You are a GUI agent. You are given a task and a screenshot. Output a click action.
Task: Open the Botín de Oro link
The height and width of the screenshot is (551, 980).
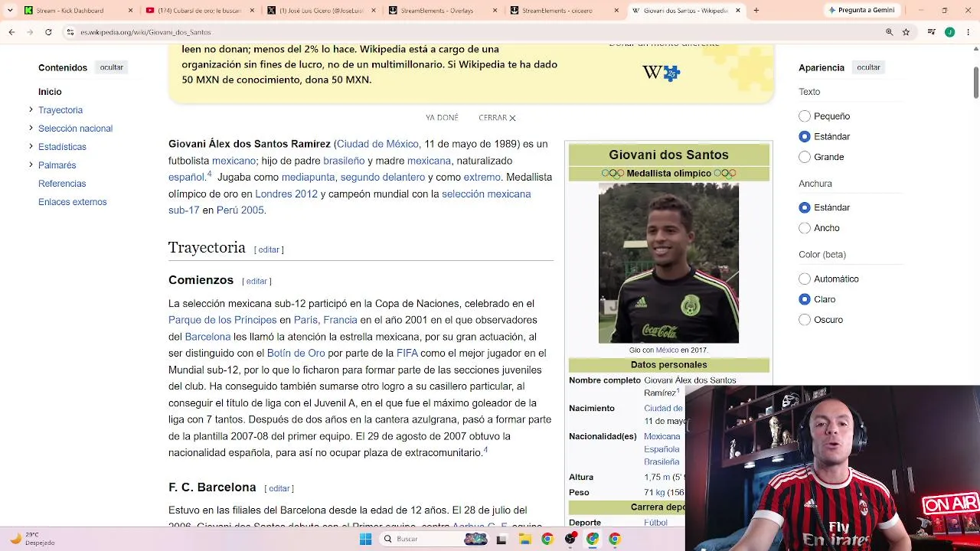coord(296,354)
